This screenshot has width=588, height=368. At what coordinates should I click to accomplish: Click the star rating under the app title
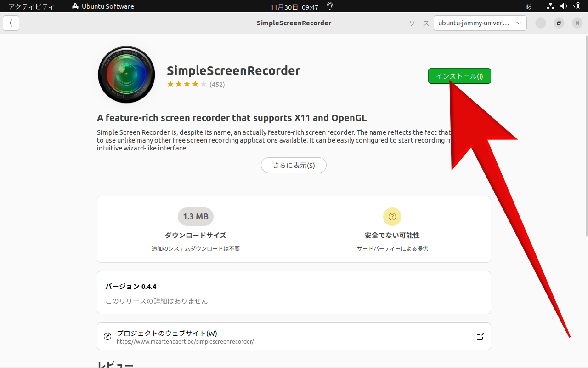(x=187, y=84)
